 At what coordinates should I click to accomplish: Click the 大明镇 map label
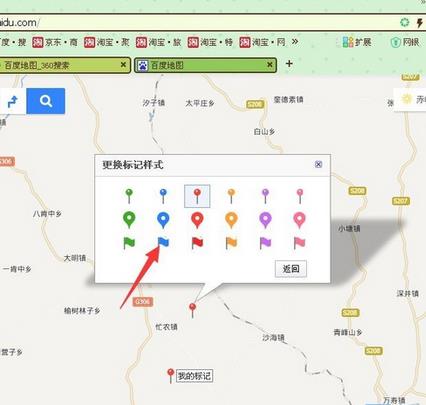pos(75,258)
